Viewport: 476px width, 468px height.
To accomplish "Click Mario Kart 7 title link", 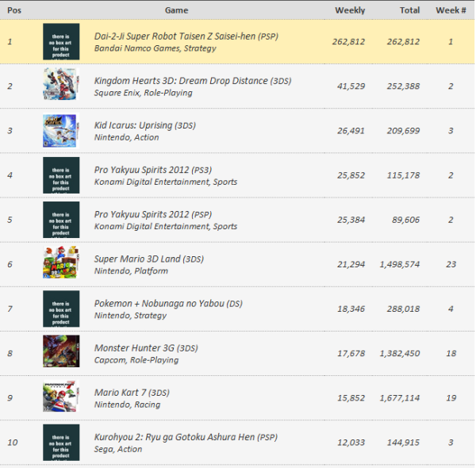I will click(119, 392).
